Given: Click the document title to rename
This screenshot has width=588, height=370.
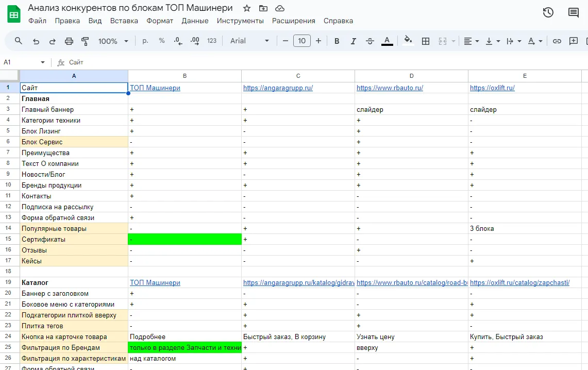Looking at the screenshot, I should click(x=130, y=8).
